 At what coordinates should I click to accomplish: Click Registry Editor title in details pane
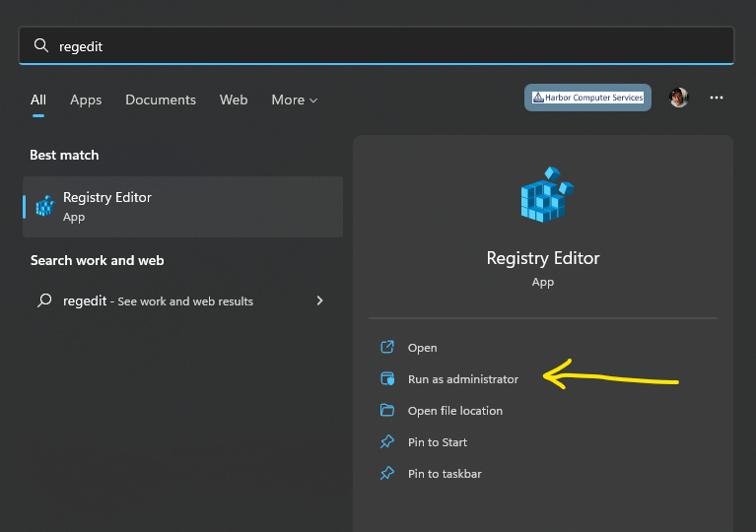tap(543, 258)
